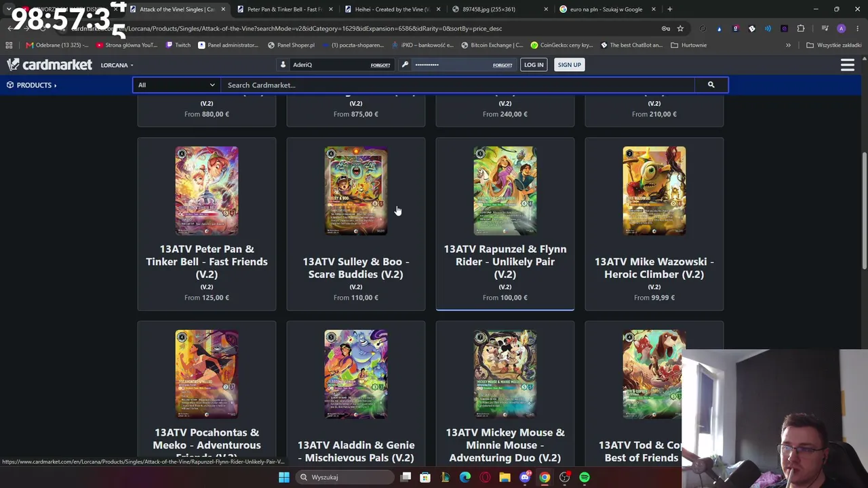Switch to the Peter Pan & Tinker Bell tab

[x=284, y=9]
